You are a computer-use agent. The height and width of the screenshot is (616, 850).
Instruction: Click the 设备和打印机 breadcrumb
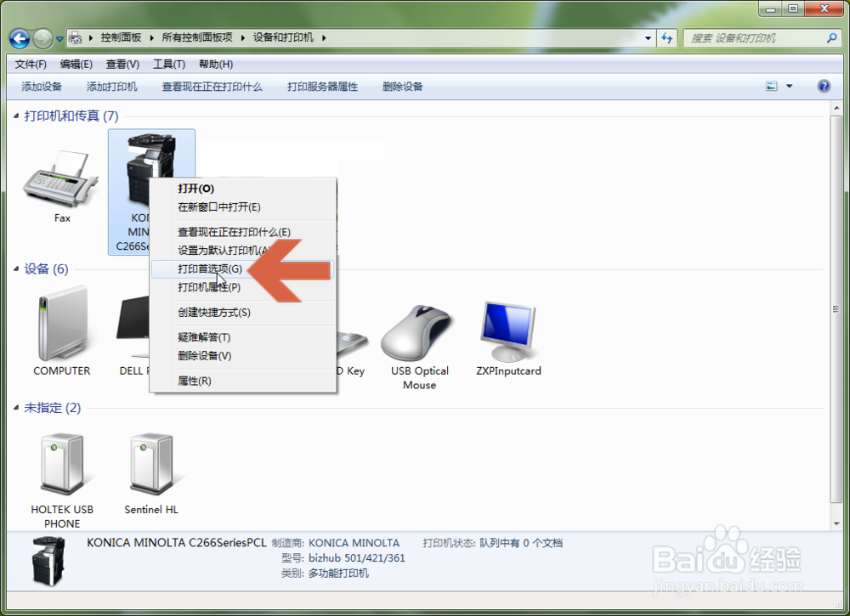pos(283,37)
